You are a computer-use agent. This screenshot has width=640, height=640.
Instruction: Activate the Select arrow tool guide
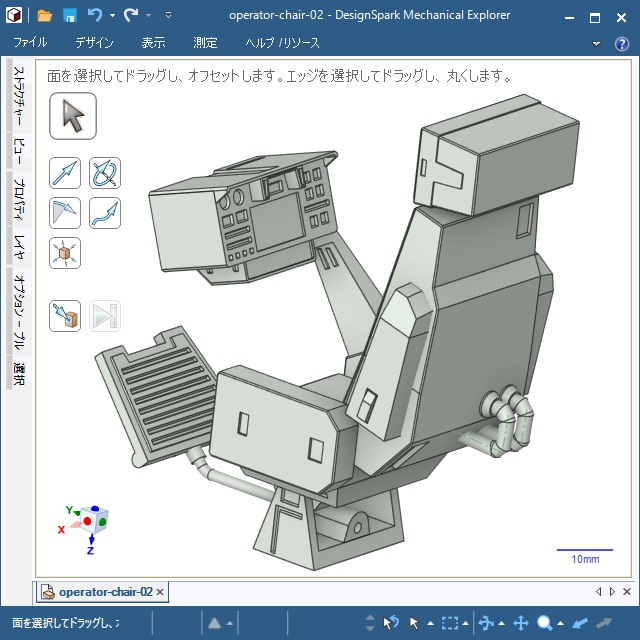click(73, 116)
